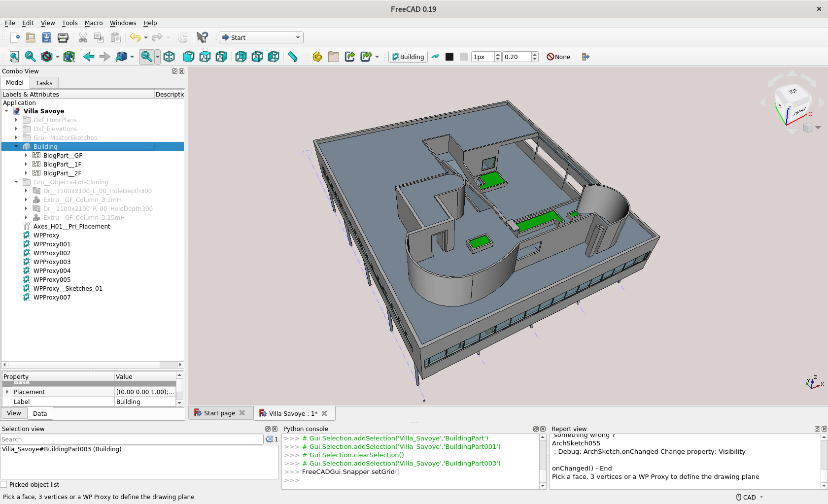Viewport: 828px width, 504px height.
Task: Open the File menu
Action: [10, 23]
